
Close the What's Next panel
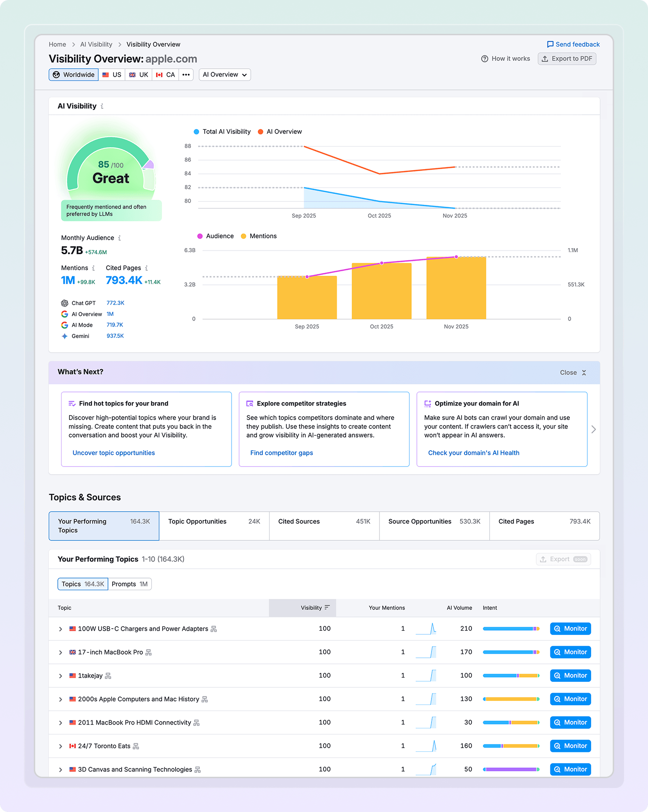pos(573,373)
